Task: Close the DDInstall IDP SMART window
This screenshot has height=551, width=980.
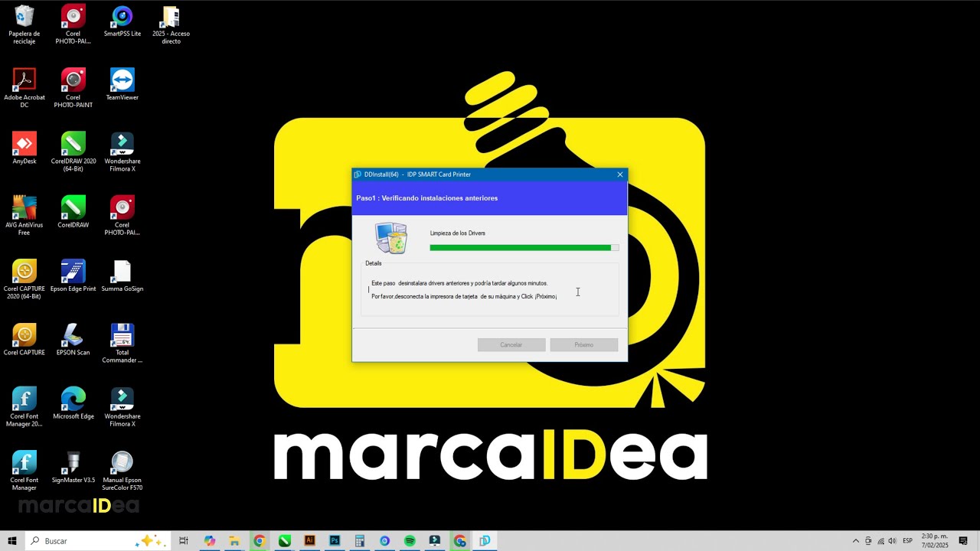Action: 620,174
